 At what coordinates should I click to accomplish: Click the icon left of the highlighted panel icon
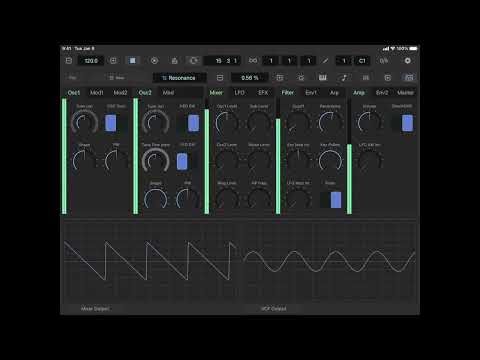387,78
